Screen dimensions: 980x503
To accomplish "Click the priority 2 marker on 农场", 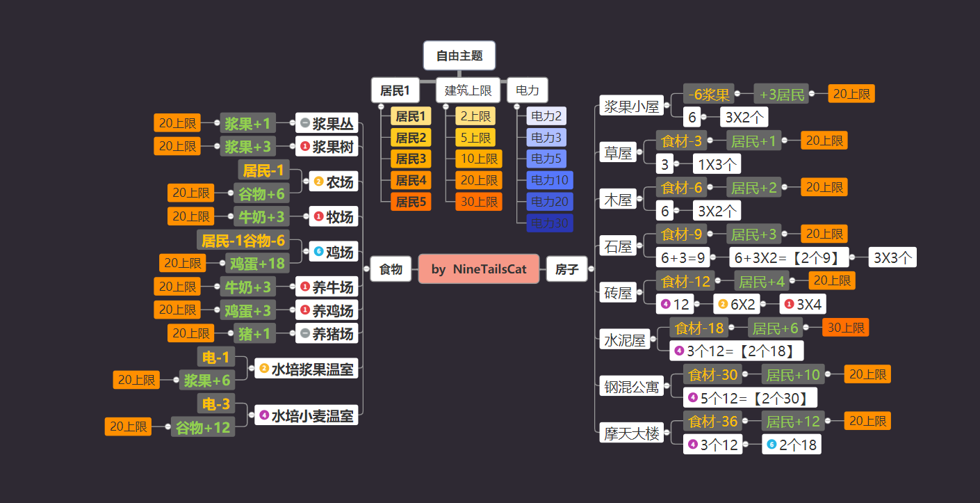I will [319, 182].
